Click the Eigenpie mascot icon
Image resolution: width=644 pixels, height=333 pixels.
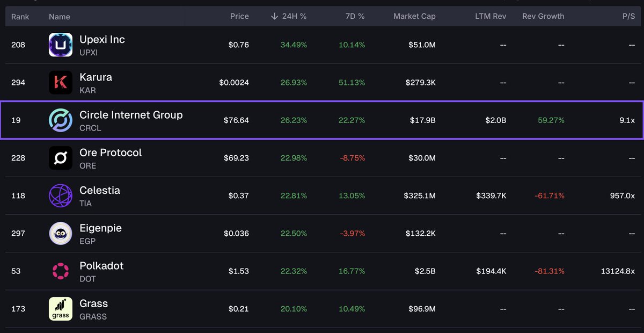click(61, 233)
